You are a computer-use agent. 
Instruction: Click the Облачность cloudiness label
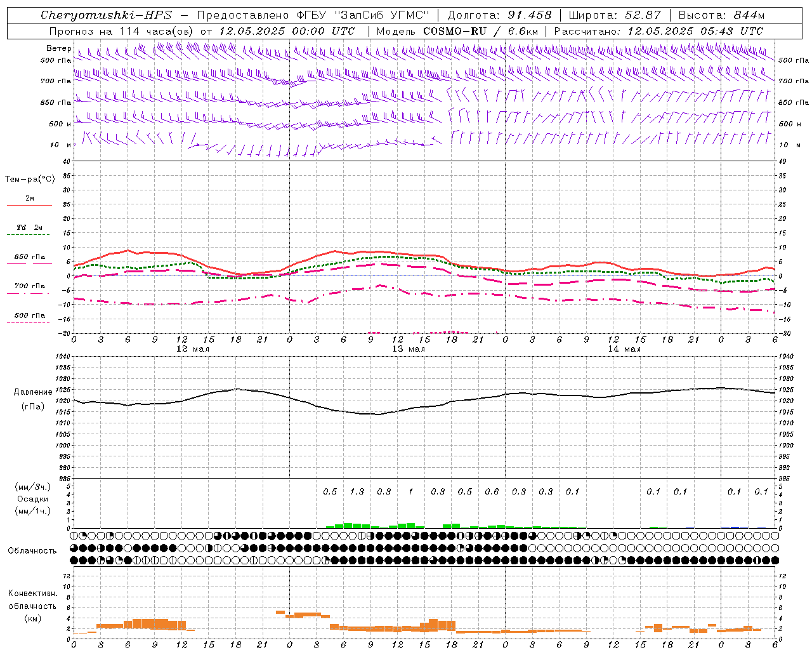point(32,550)
